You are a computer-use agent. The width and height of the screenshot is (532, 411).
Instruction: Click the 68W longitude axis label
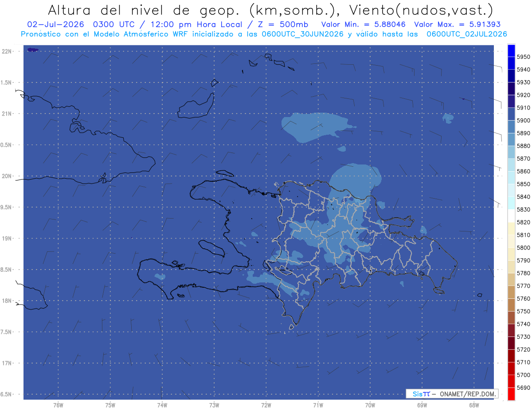tap(474, 405)
